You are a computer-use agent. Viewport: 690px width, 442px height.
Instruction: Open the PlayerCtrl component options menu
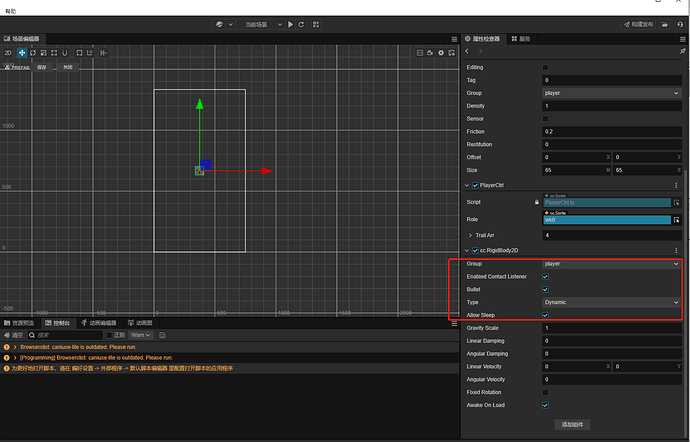[677, 185]
